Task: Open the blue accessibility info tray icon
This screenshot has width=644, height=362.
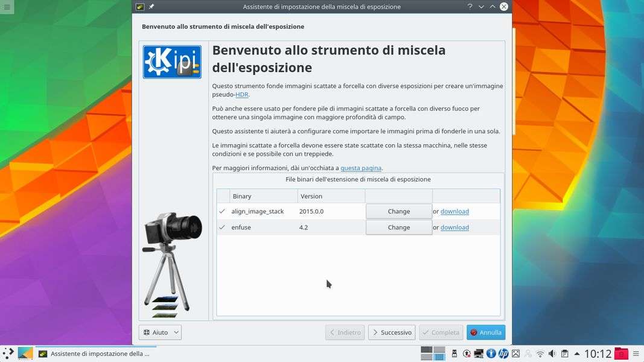Action: point(491,354)
